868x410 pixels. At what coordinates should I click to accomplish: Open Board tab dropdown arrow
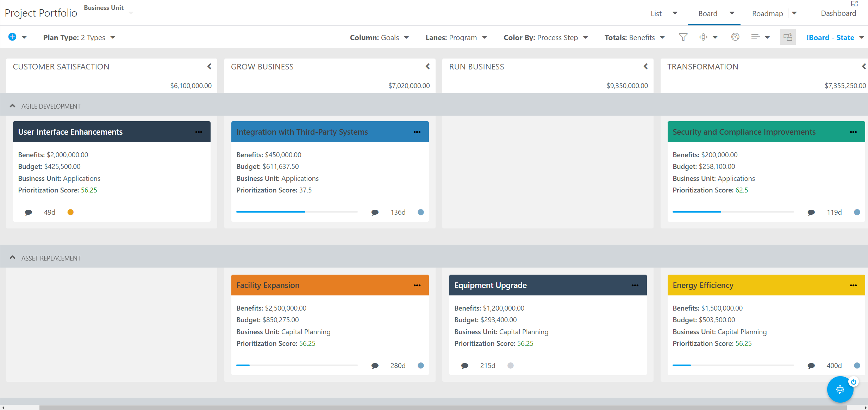pyautogui.click(x=732, y=13)
